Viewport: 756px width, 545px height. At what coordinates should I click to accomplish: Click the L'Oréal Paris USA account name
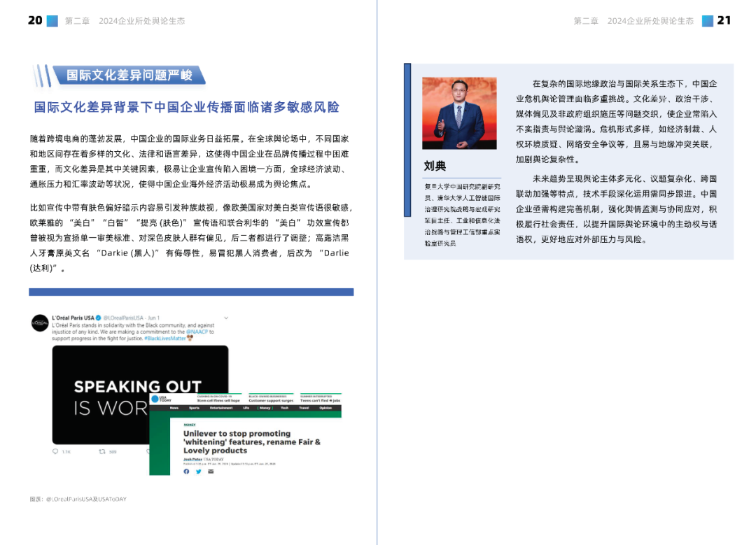pos(73,318)
